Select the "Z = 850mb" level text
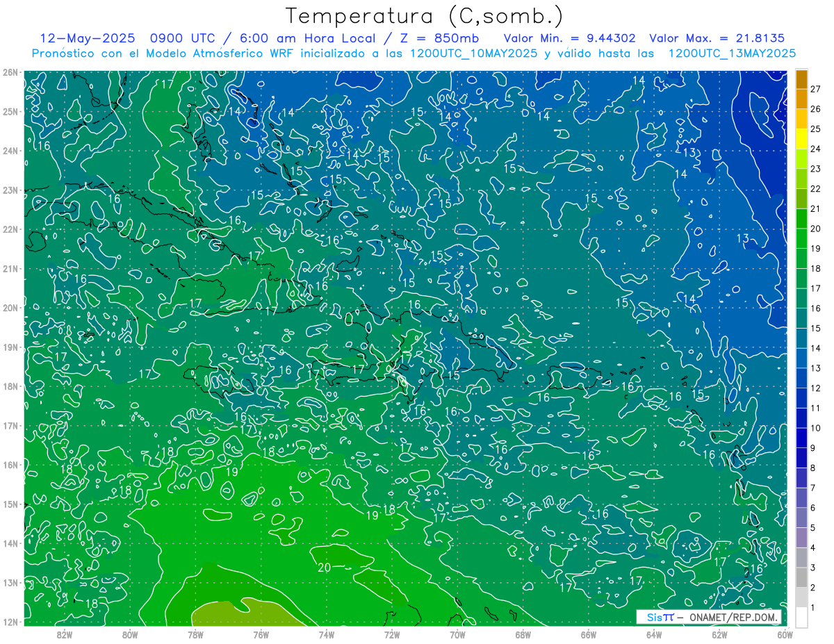 [439, 38]
